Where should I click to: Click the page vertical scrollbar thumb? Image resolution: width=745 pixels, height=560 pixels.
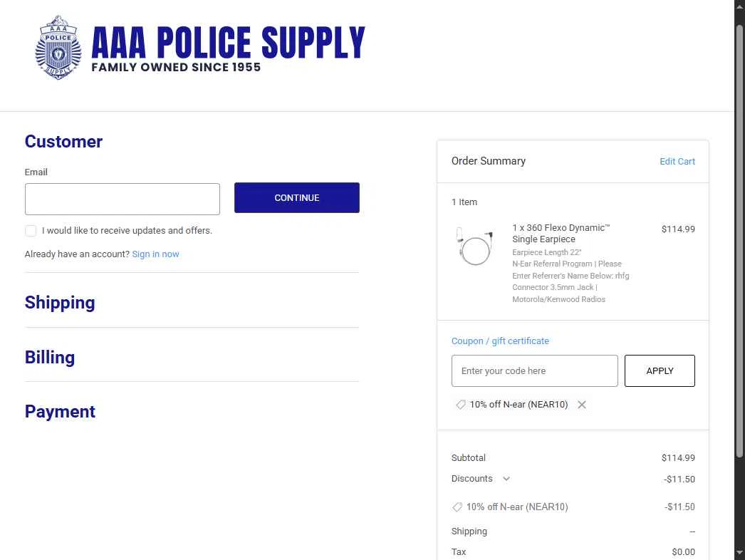[x=739, y=240]
